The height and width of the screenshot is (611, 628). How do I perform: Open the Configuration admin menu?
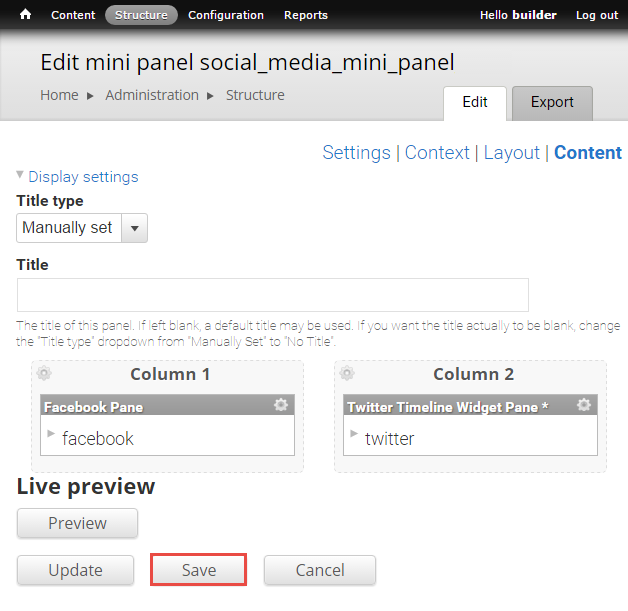tap(226, 15)
